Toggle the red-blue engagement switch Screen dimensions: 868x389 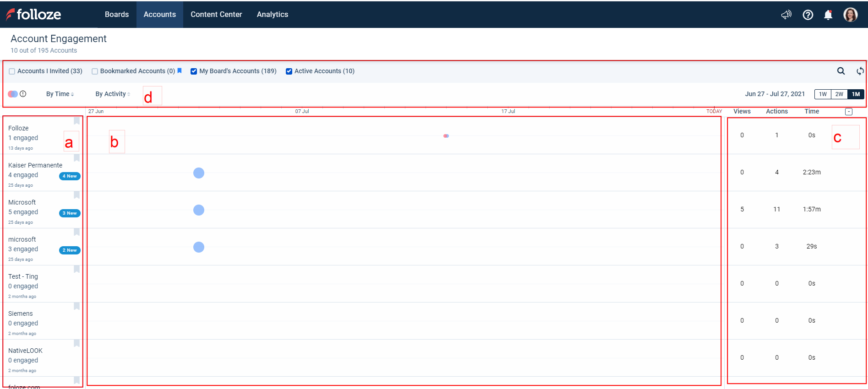13,94
